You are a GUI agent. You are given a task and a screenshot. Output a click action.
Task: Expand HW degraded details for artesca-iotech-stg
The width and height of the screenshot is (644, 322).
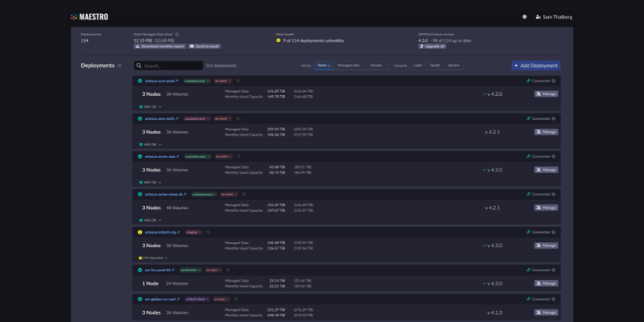[153, 258]
